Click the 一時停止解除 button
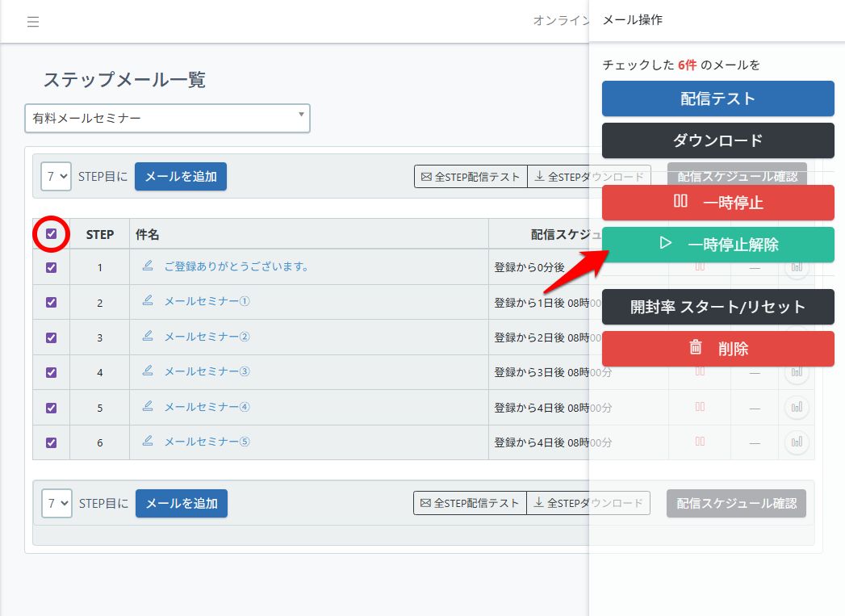 click(x=717, y=245)
